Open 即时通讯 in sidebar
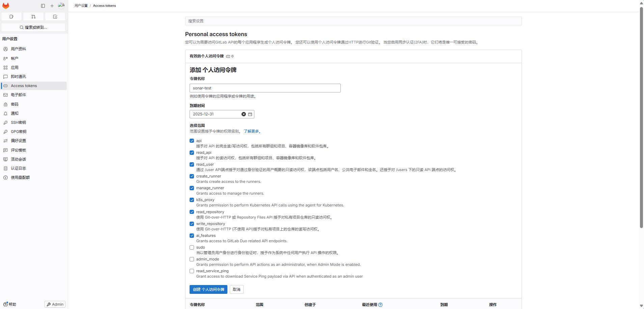Viewport: 644px width, 309px height. pos(34,77)
